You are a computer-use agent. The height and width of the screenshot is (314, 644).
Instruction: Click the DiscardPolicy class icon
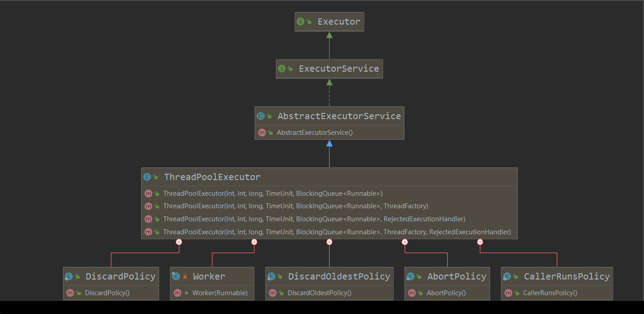coord(69,276)
